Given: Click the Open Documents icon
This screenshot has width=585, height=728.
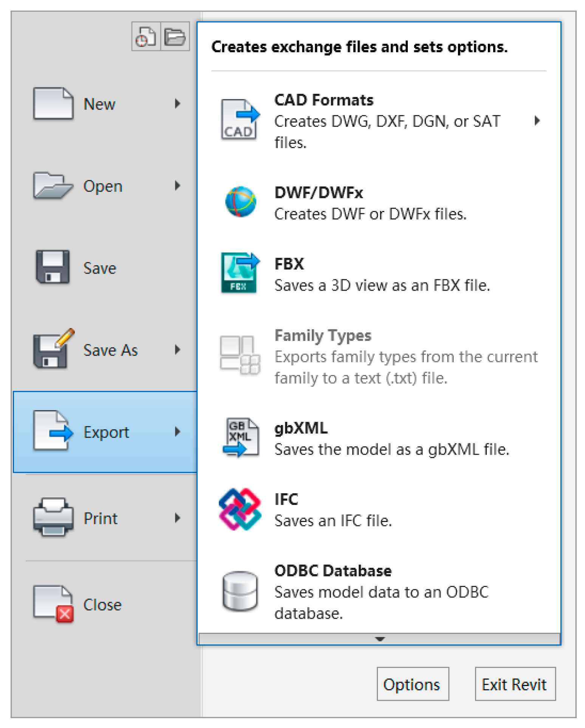Looking at the screenshot, I should pyautogui.click(x=175, y=37).
